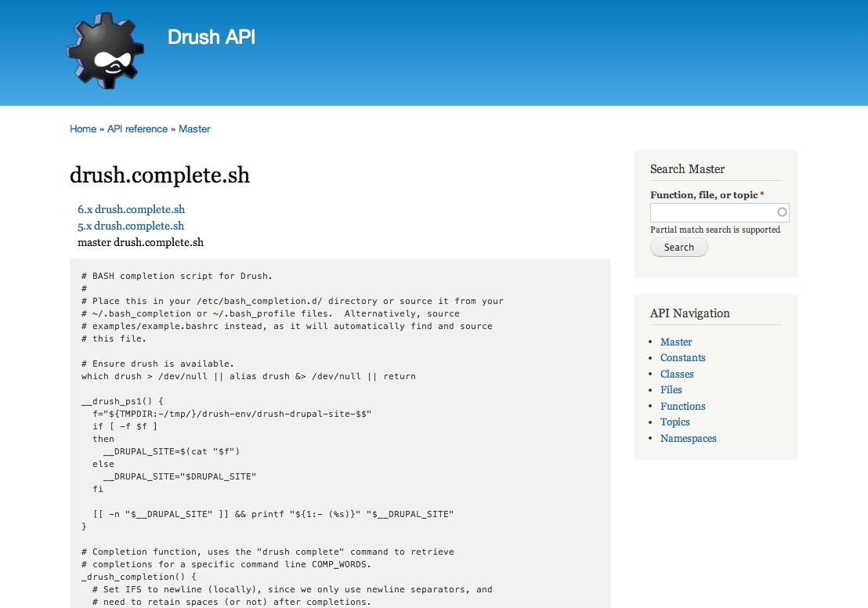The width and height of the screenshot is (868, 608).
Task: Click the '# Set IFS to newline' comment line
Action: 292,590
